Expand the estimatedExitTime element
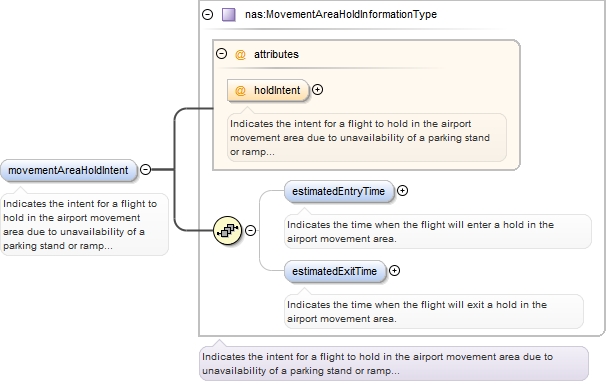607x384 pixels. [394, 271]
